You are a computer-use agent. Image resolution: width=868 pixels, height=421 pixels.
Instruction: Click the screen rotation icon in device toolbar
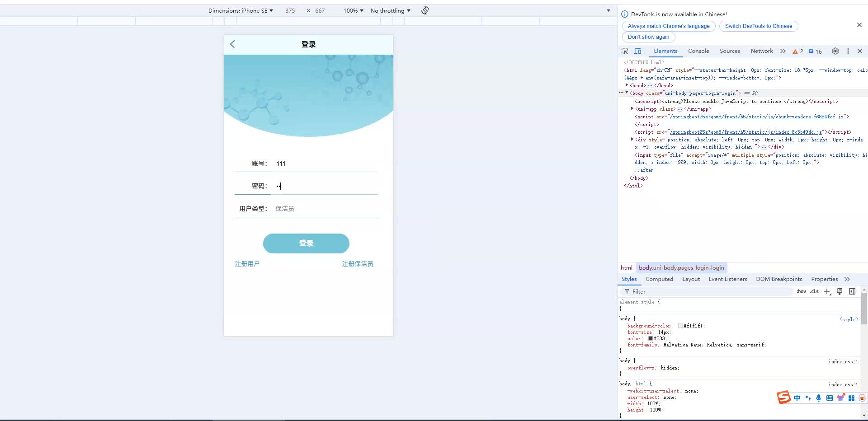click(425, 10)
